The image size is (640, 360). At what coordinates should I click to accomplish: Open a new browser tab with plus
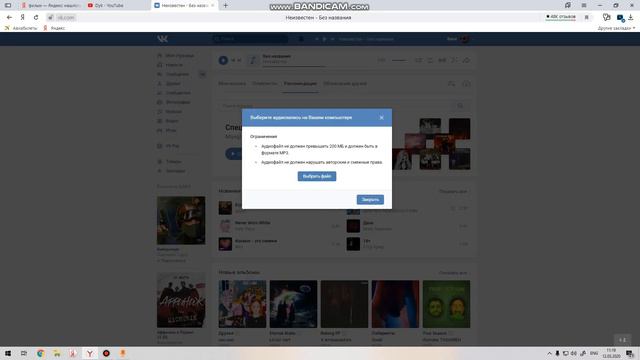[x=225, y=5]
